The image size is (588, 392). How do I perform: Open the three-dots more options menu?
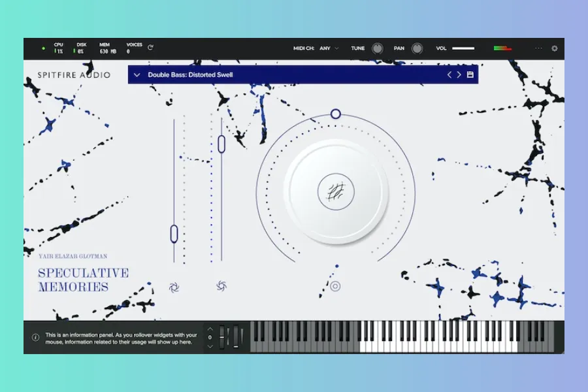click(x=539, y=48)
